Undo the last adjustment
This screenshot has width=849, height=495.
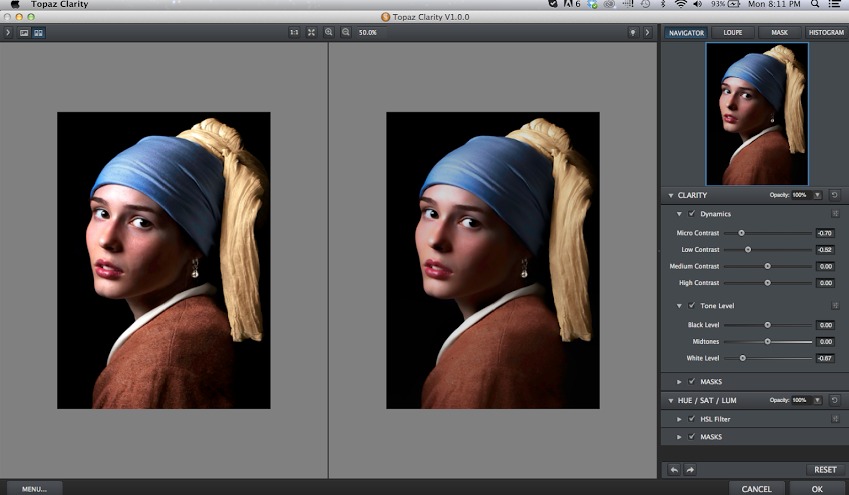[674, 470]
